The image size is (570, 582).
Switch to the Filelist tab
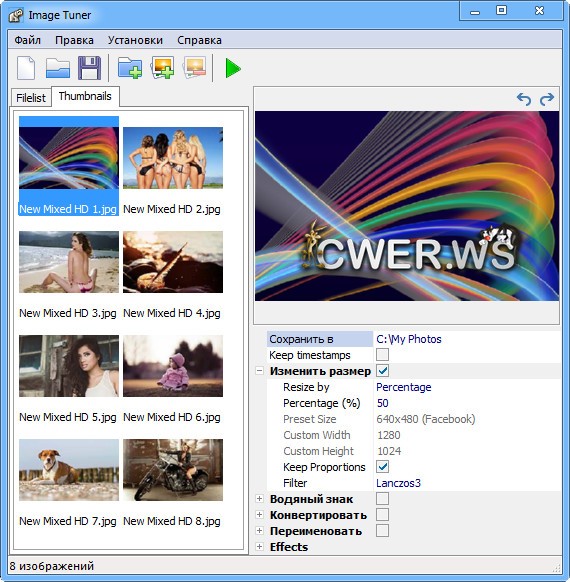31,98
